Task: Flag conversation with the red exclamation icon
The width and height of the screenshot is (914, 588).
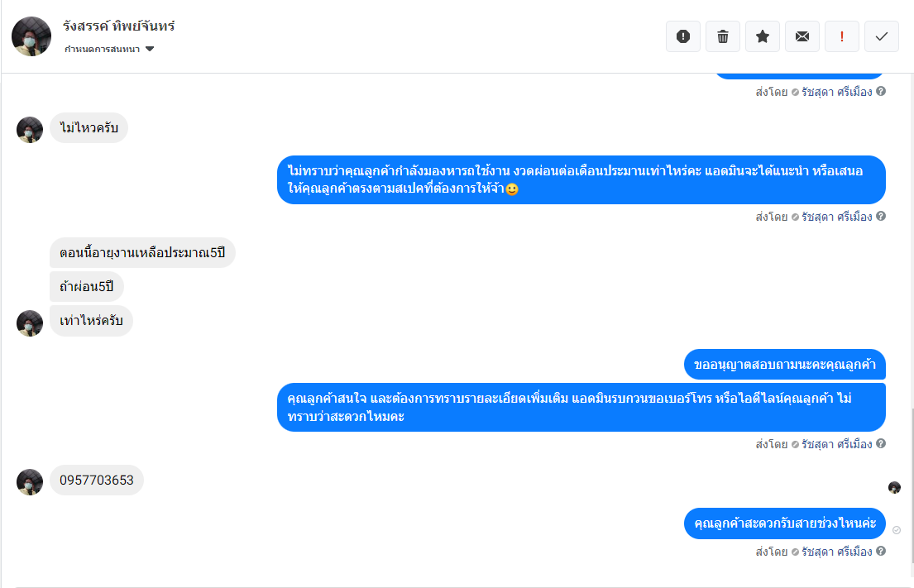Action: 842,36
